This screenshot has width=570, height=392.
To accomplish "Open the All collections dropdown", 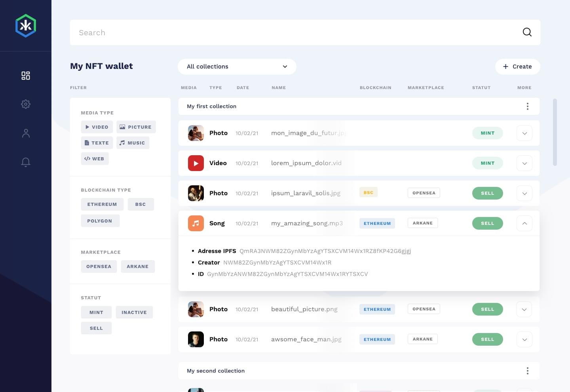I will [237, 67].
